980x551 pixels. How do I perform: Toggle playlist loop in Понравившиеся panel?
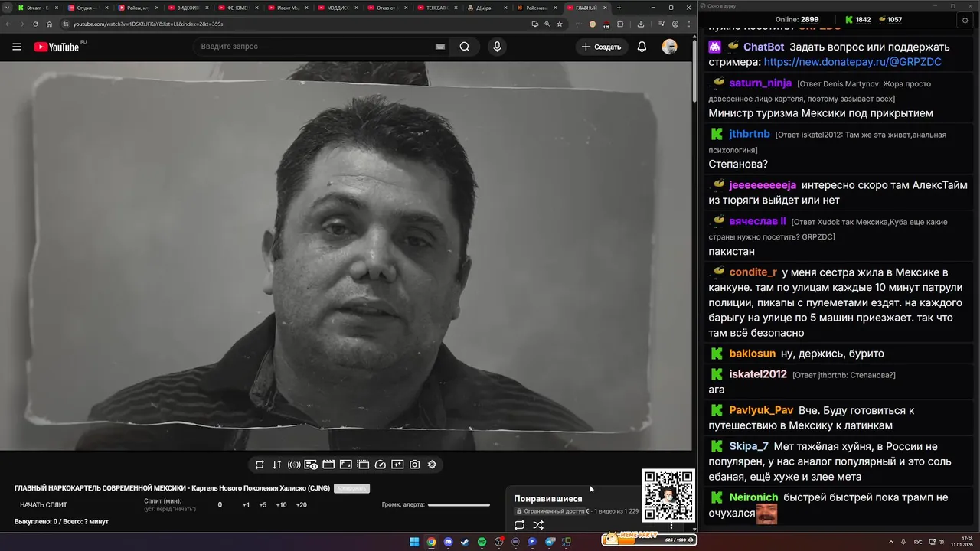tap(519, 525)
